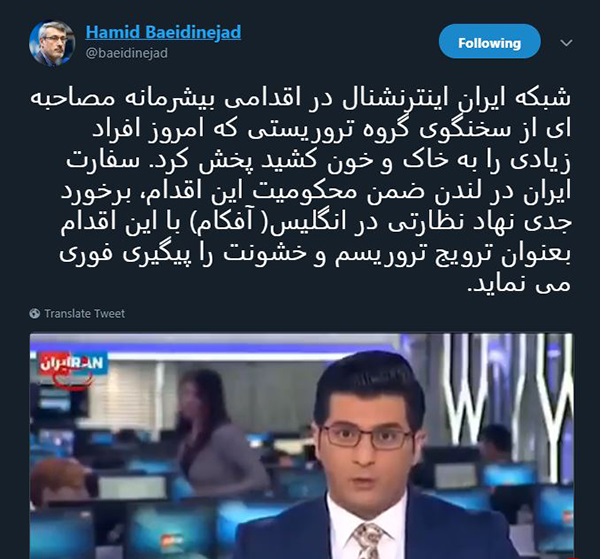Open the Hamid Baeidinejad name link
This screenshot has height=559, width=601.
tap(163, 32)
